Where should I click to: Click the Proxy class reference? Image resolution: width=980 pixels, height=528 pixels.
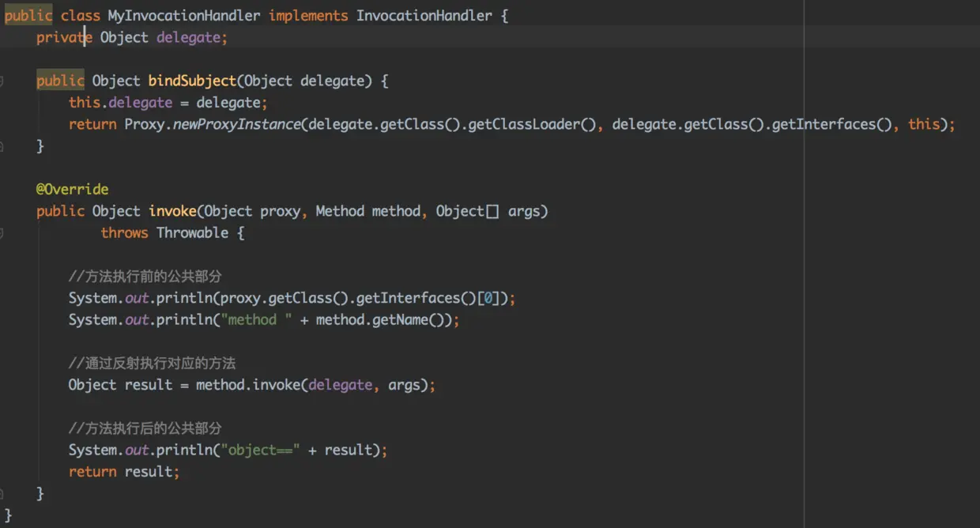pos(145,124)
